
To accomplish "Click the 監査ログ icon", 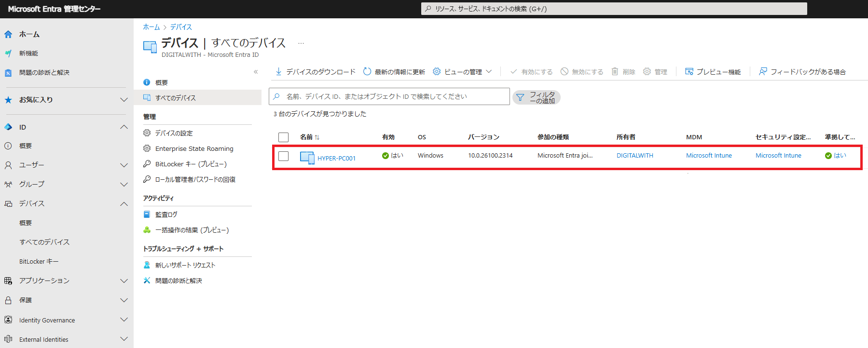I will point(147,214).
